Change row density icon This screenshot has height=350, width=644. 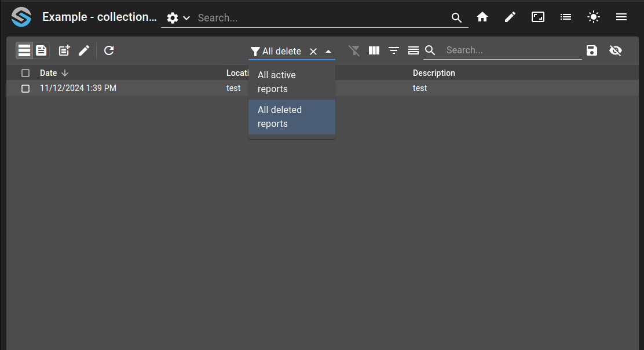coord(413,50)
